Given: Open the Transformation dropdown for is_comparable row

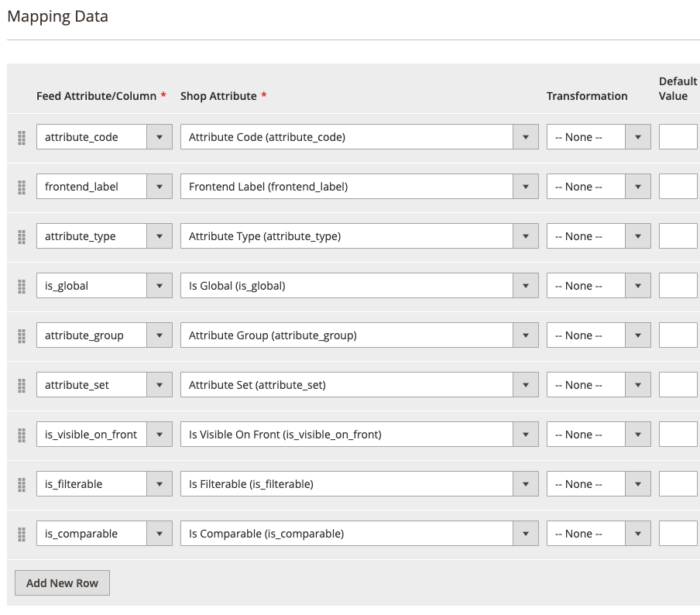Looking at the screenshot, I should [599, 533].
